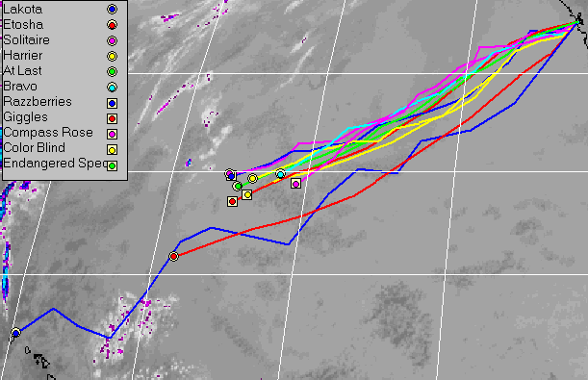Click the At Last legend entry text
588x380 pixels.
click(x=22, y=71)
